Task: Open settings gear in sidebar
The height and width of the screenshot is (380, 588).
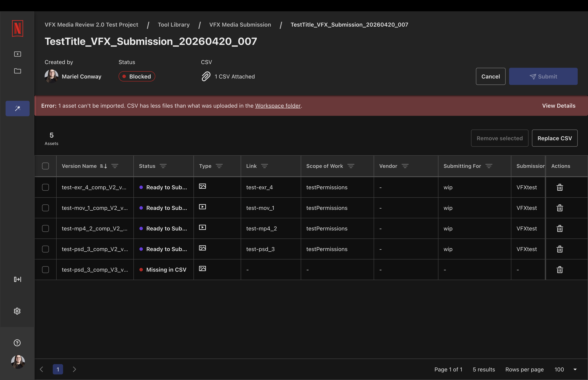Action: 17,311
